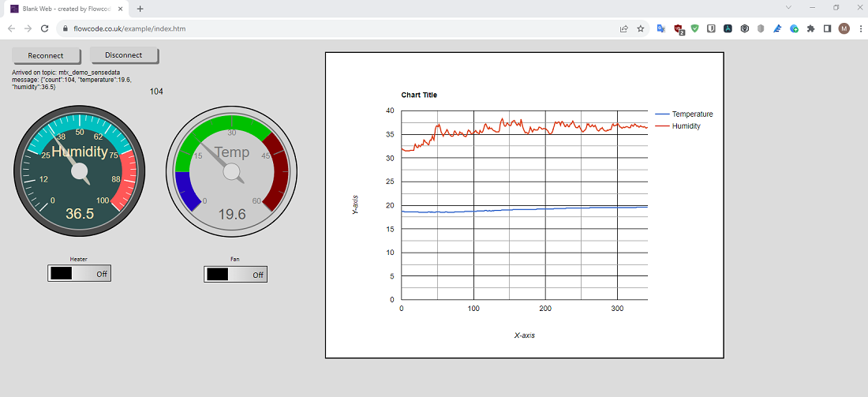The image size is (868, 397).
Task: Toggle the Fan switch
Action: (x=235, y=274)
